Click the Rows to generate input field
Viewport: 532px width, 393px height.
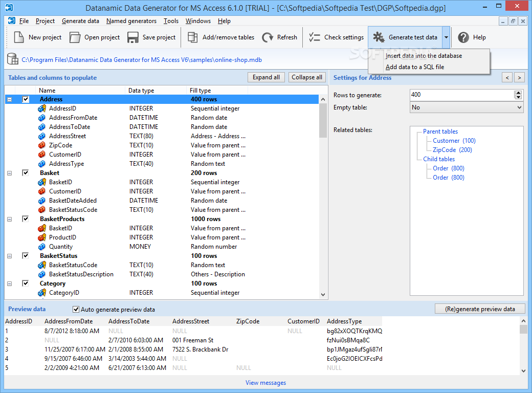click(462, 95)
